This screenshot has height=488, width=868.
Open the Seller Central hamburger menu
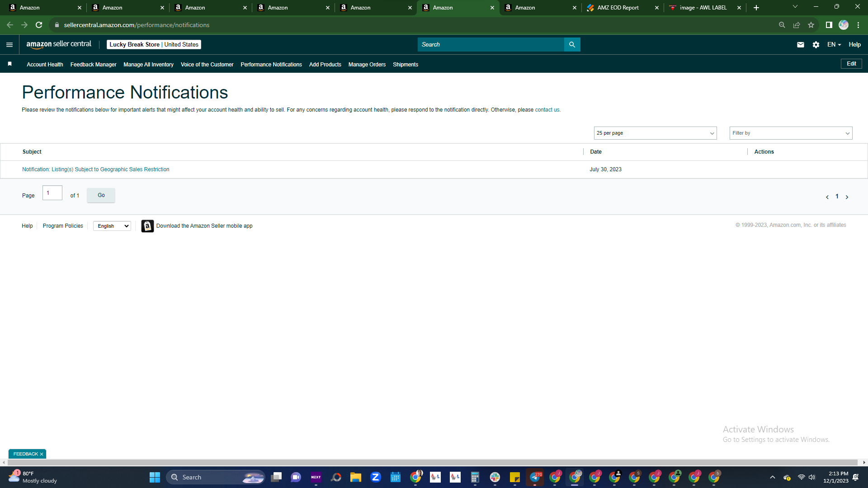tap(9, 45)
